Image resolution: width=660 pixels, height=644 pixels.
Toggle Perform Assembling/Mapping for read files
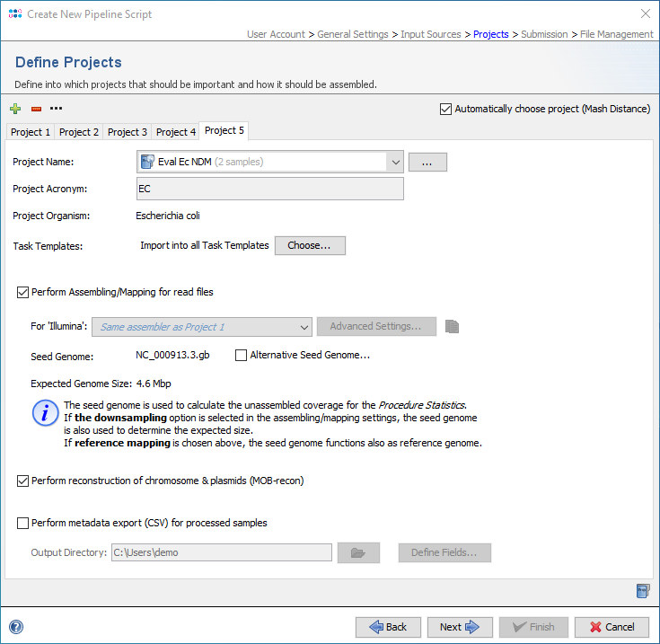click(23, 292)
